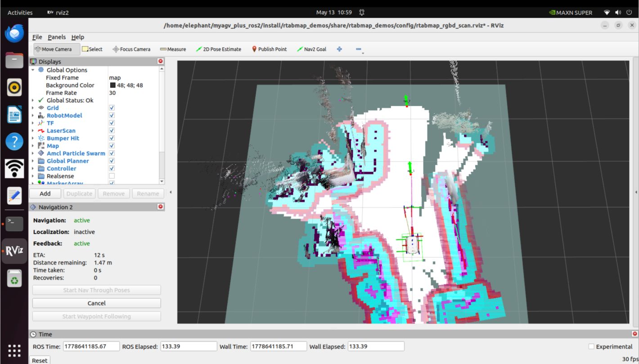The height and width of the screenshot is (364, 639).
Task: Click the Global Options gear icon
Action: tap(41, 70)
